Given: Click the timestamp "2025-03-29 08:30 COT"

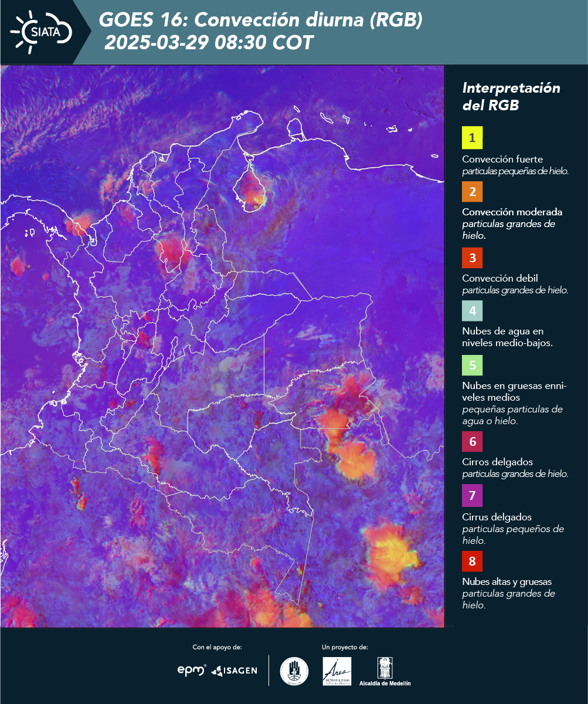Looking at the screenshot, I should [x=209, y=42].
